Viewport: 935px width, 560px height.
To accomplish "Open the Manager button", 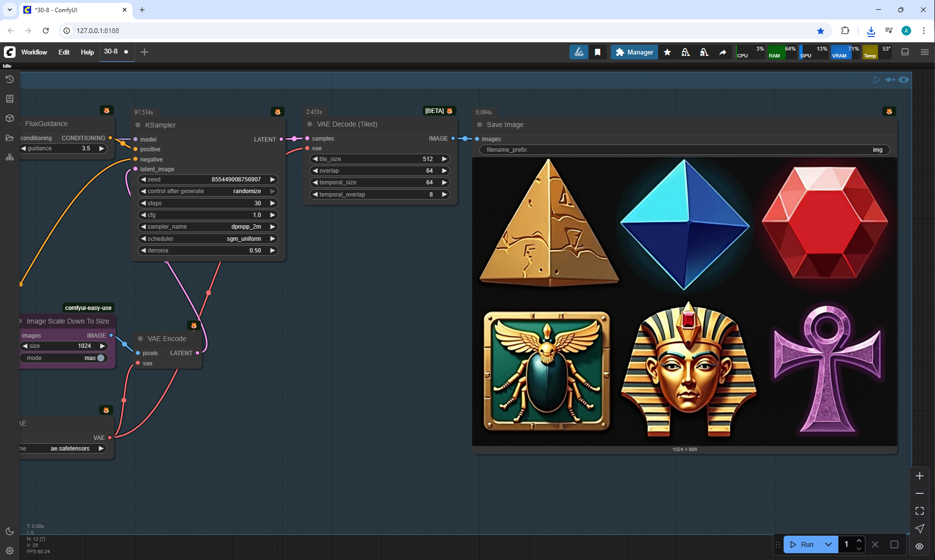I will [x=634, y=52].
